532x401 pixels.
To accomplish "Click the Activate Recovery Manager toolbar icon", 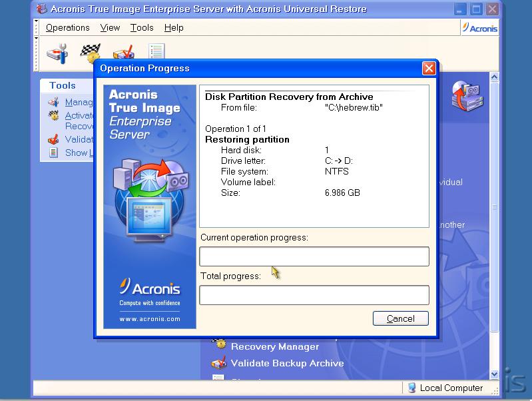I will click(90, 53).
